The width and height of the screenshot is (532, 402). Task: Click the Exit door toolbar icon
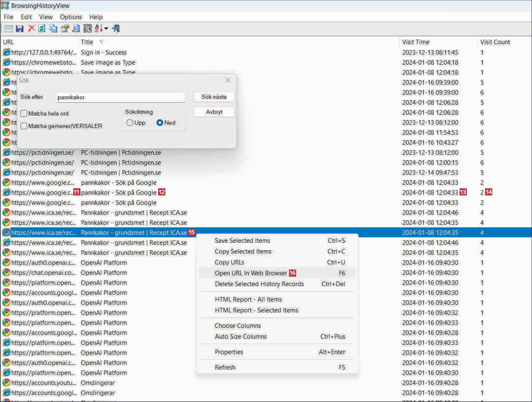point(116,29)
